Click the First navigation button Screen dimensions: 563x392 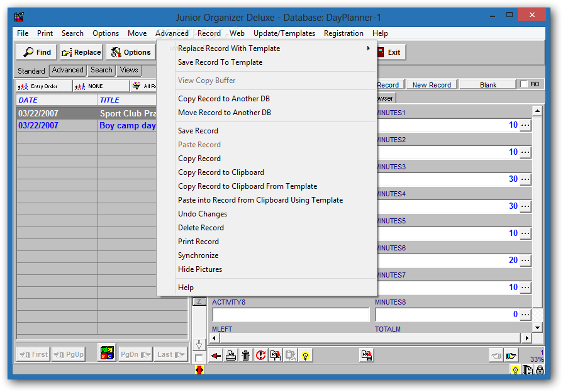pos(33,355)
